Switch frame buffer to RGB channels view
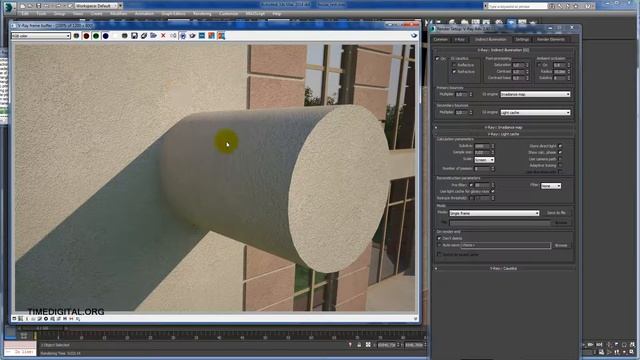This screenshot has height=360, width=640. coord(76,36)
